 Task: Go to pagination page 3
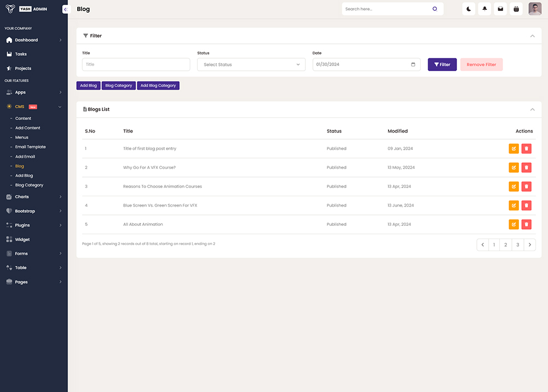coord(518,245)
